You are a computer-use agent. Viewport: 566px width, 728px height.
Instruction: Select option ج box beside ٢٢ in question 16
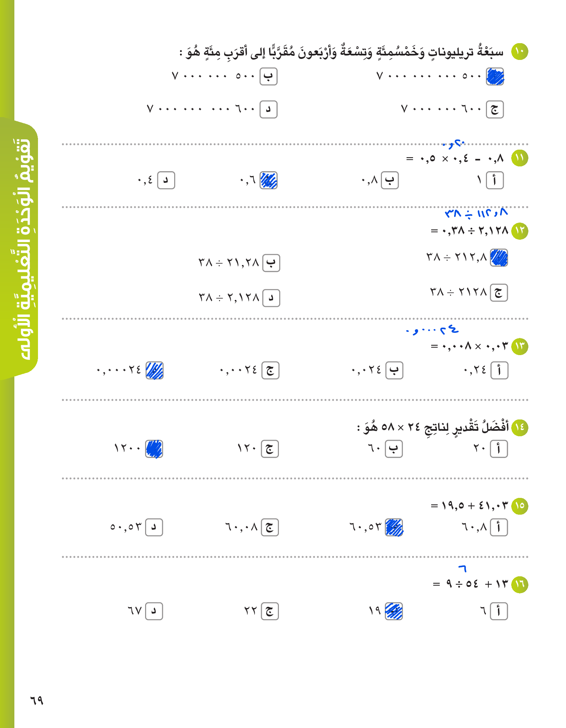point(270,611)
